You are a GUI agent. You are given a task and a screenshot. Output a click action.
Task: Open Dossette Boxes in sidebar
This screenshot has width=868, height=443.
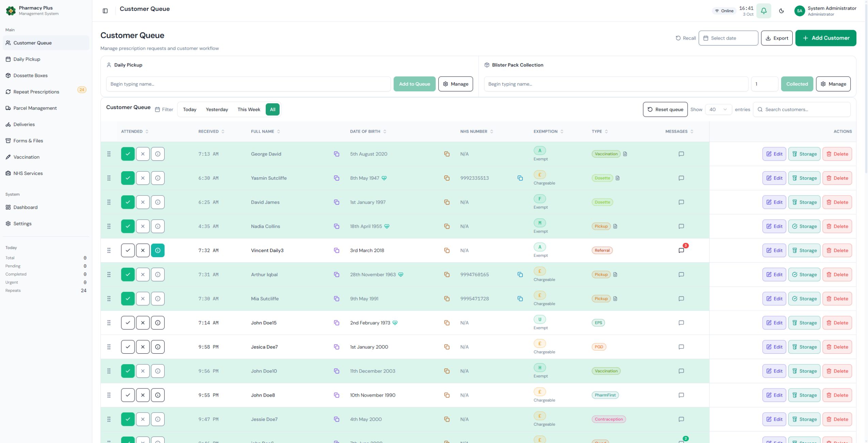[46, 76]
